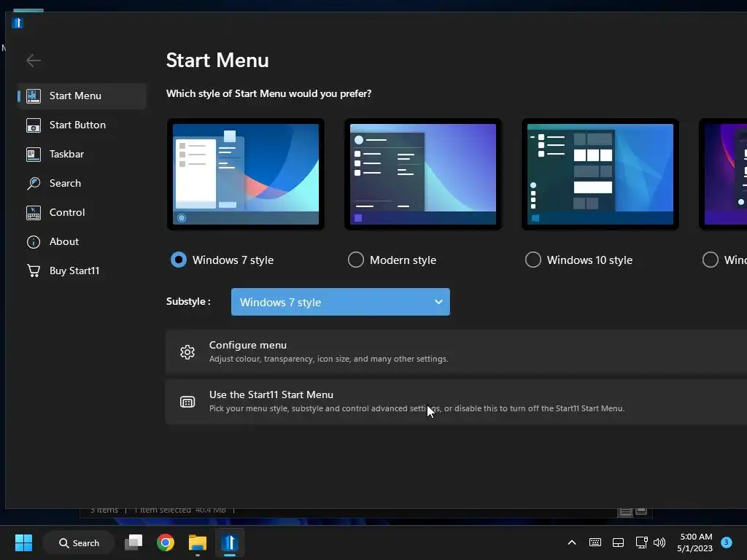
Task: Click the Use the Start11 Start Menu icon
Action: [x=187, y=402]
